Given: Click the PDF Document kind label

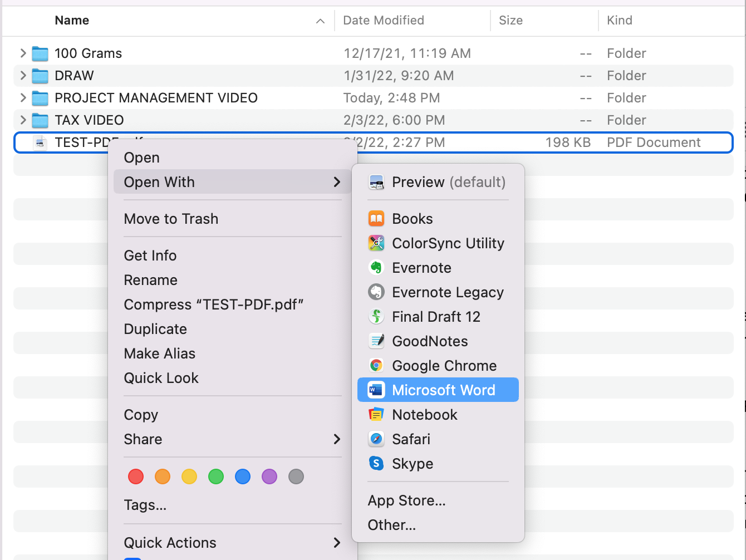Looking at the screenshot, I should tap(654, 143).
